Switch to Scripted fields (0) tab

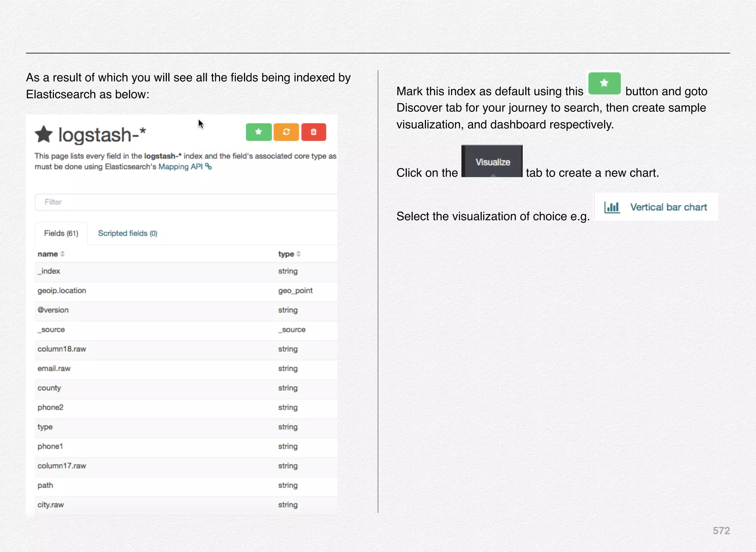pos(128,233)
